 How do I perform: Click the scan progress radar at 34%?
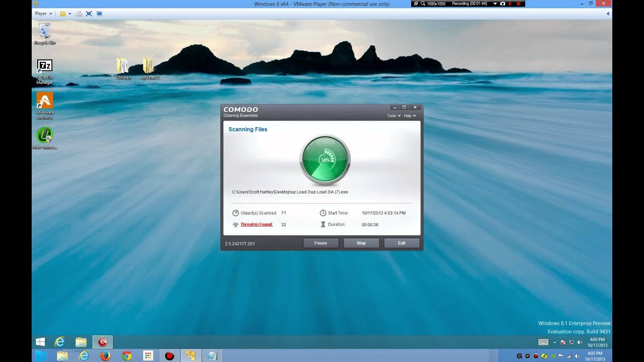(x=325, y=160)
